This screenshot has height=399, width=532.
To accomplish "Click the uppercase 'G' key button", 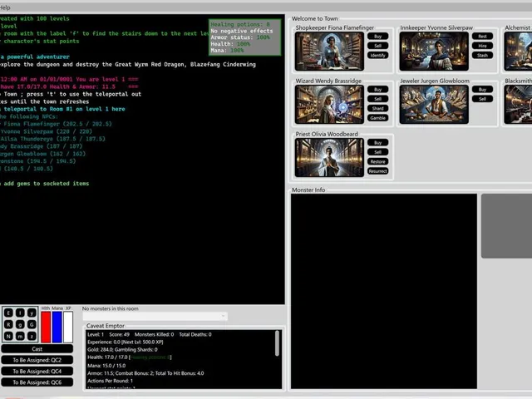I will pos(32,324).
